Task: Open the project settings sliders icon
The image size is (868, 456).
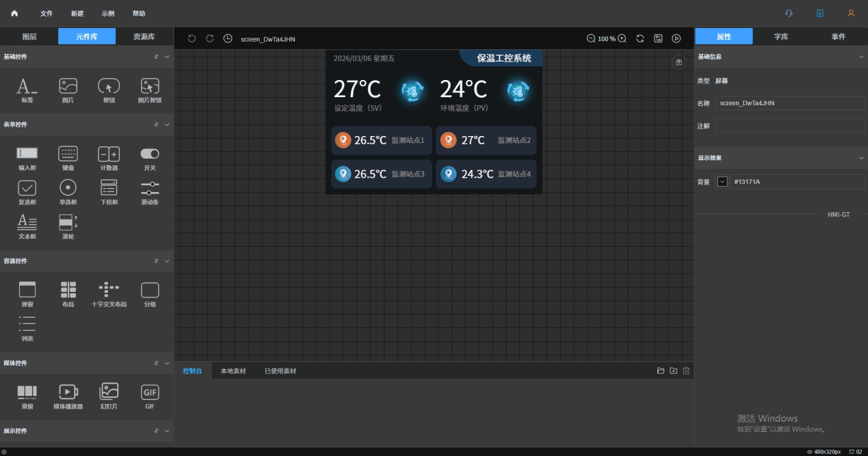Action: click(x=658, y=38)
